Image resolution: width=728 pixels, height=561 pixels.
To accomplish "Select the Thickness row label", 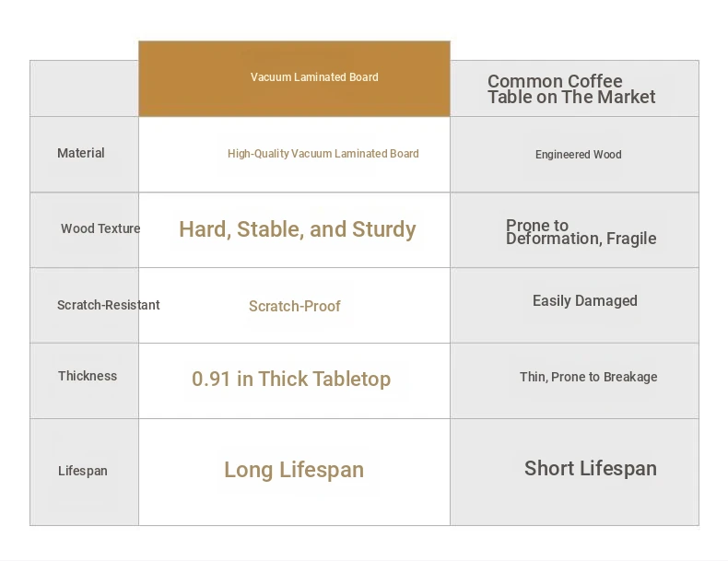I will (88, 376).
